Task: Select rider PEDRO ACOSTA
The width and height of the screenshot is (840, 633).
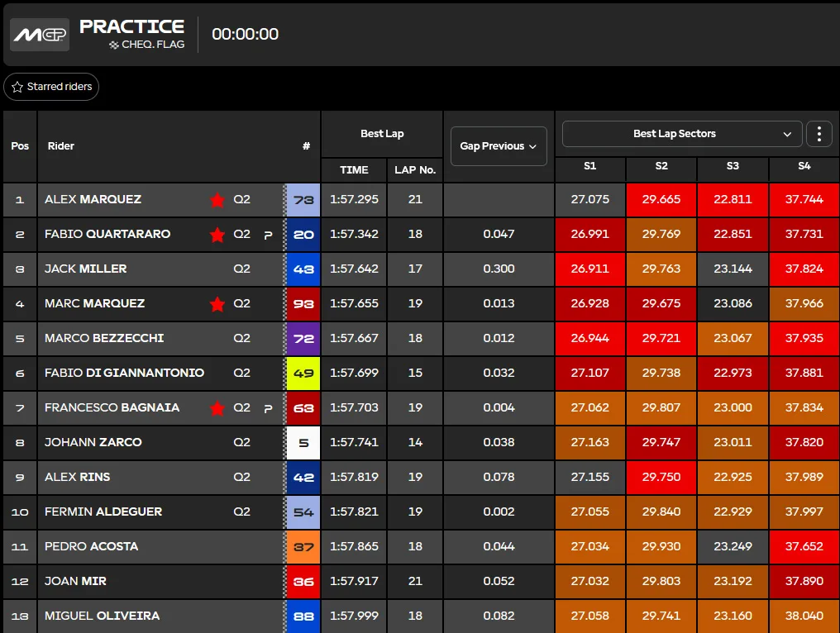Action: coord(91,546)
